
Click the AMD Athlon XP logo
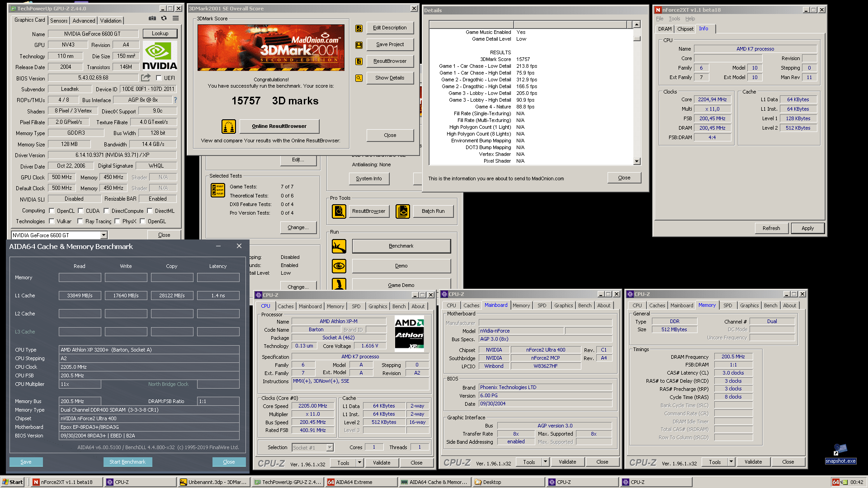click(410, 333)
